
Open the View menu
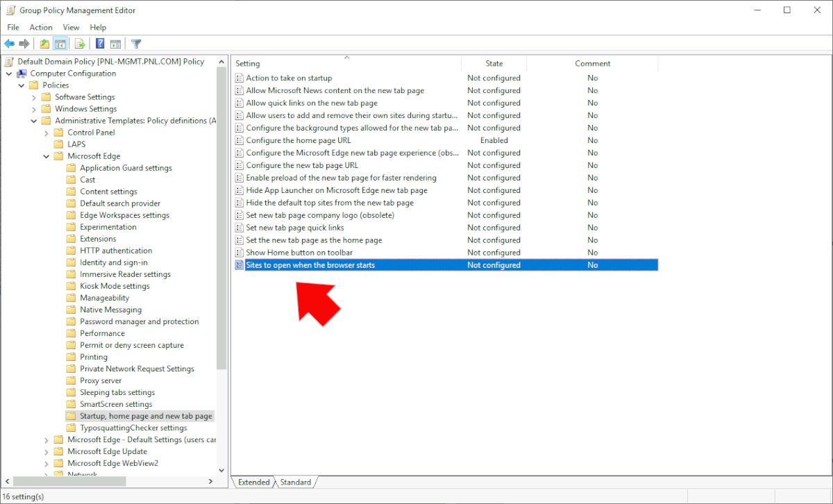coord(71,27)
